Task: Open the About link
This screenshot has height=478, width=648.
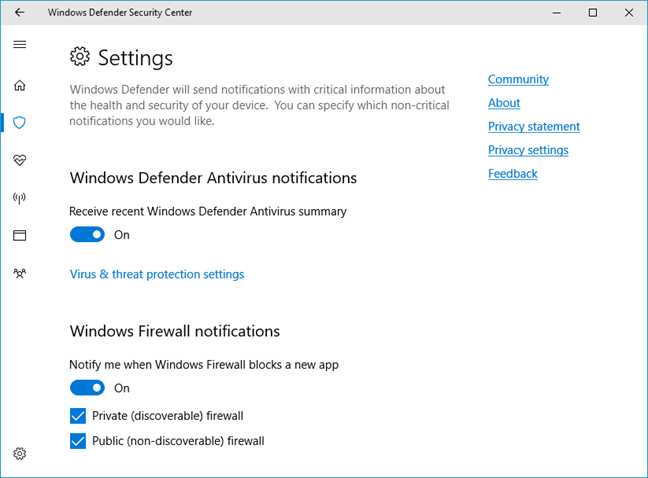Action: [504, 103]
